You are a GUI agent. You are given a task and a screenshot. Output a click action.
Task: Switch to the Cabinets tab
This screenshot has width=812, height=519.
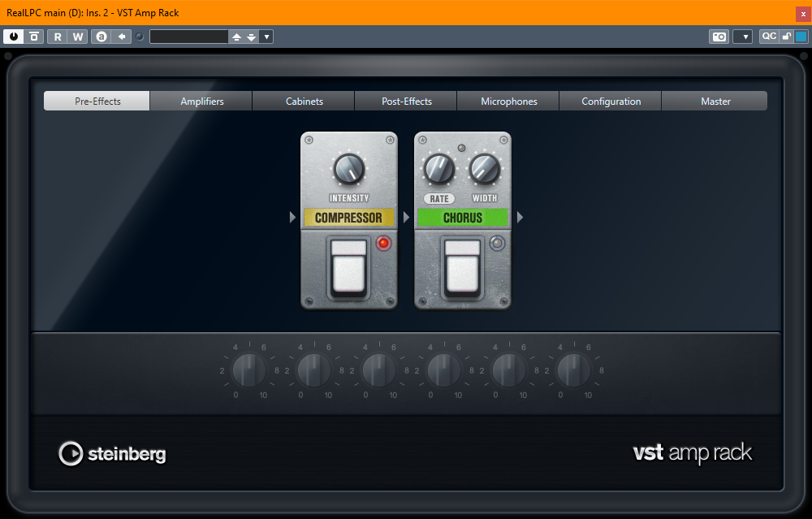(304, 101)
